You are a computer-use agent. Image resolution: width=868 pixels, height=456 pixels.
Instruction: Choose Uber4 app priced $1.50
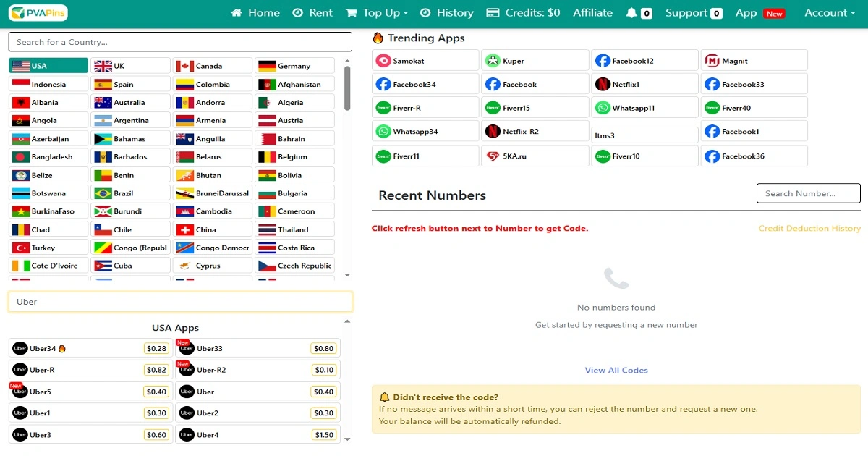[258, 435]
